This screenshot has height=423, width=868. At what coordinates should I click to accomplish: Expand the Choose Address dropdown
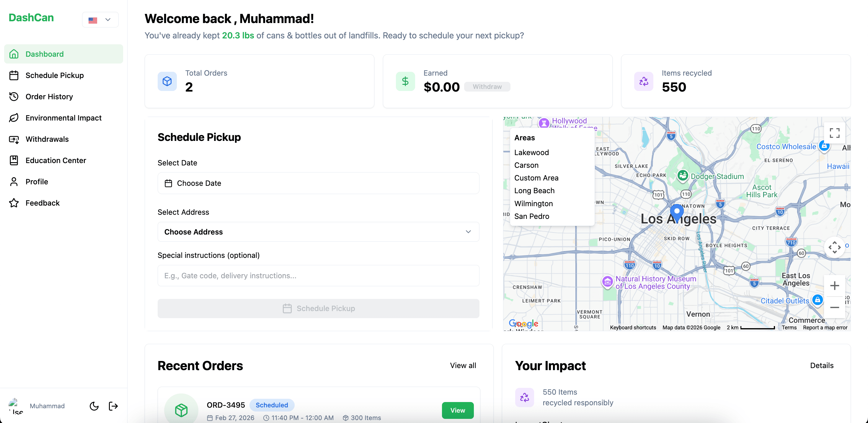[x=318, y=232]
